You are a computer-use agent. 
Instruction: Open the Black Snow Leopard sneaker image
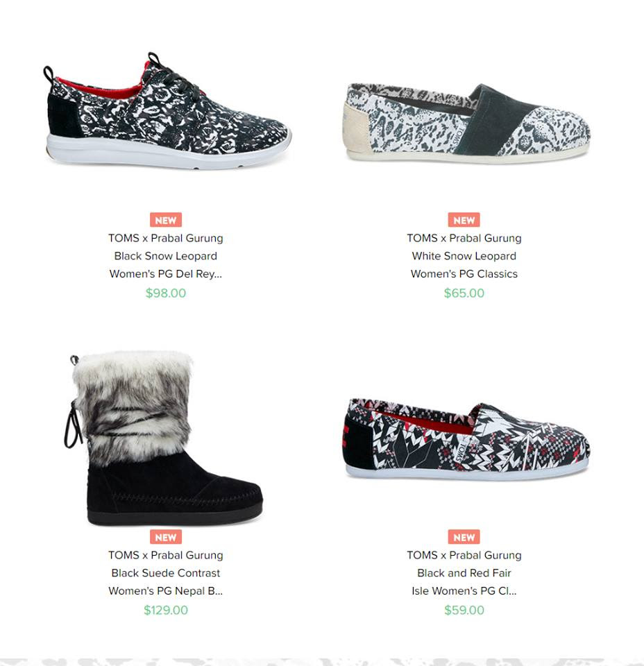167,111
